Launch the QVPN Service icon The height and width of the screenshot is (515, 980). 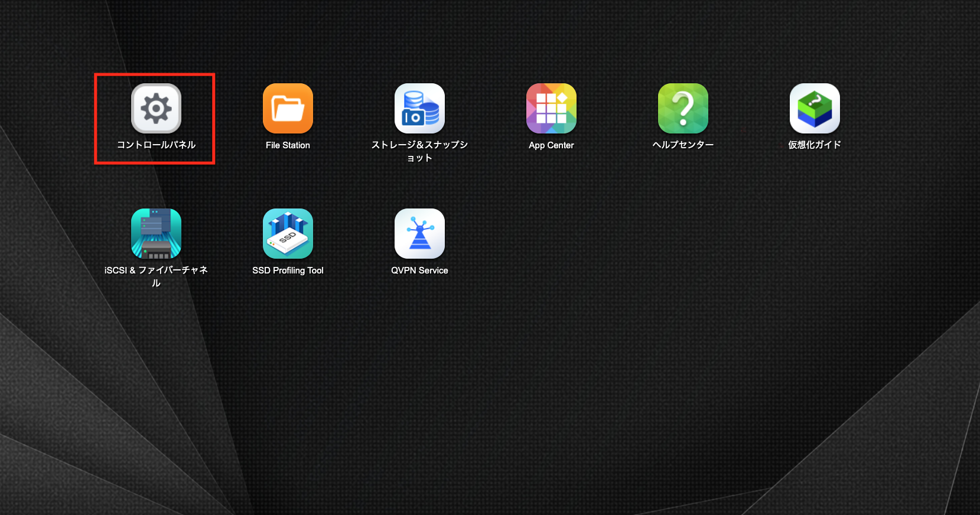419,233
